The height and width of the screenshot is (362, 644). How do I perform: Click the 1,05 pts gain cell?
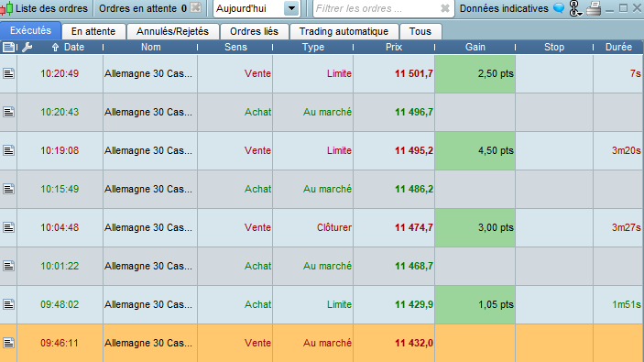pyautogui.click(x=475, y=304)
